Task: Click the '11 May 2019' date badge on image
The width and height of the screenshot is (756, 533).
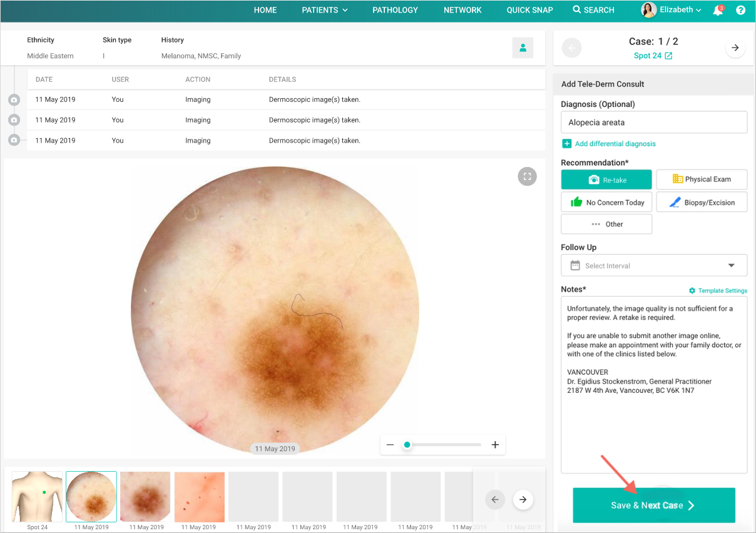Action: [x=275, y=449]
